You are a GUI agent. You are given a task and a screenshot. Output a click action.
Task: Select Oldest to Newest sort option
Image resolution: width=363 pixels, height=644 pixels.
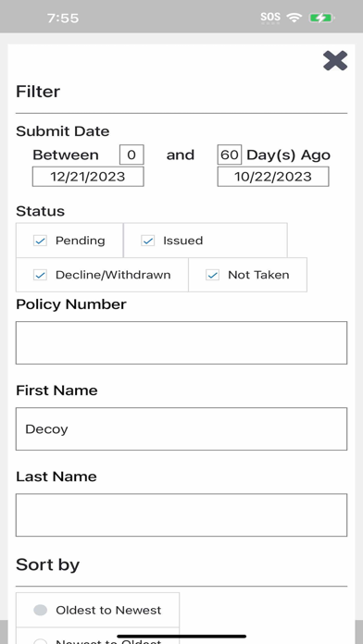click(41, 610)
